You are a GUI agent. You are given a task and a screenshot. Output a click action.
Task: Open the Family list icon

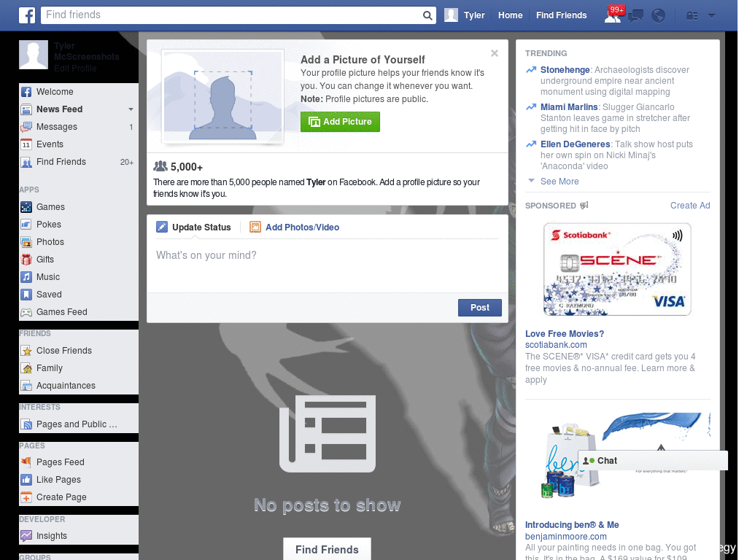pos(26,368)
